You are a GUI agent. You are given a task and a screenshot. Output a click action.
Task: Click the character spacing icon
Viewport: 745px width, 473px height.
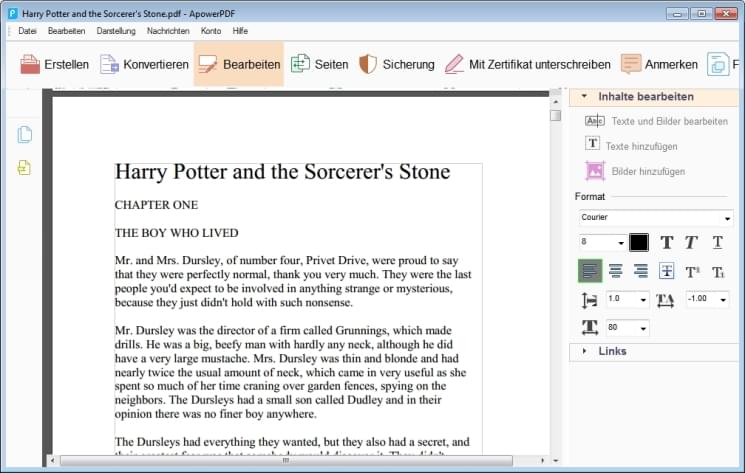[665, 300]
